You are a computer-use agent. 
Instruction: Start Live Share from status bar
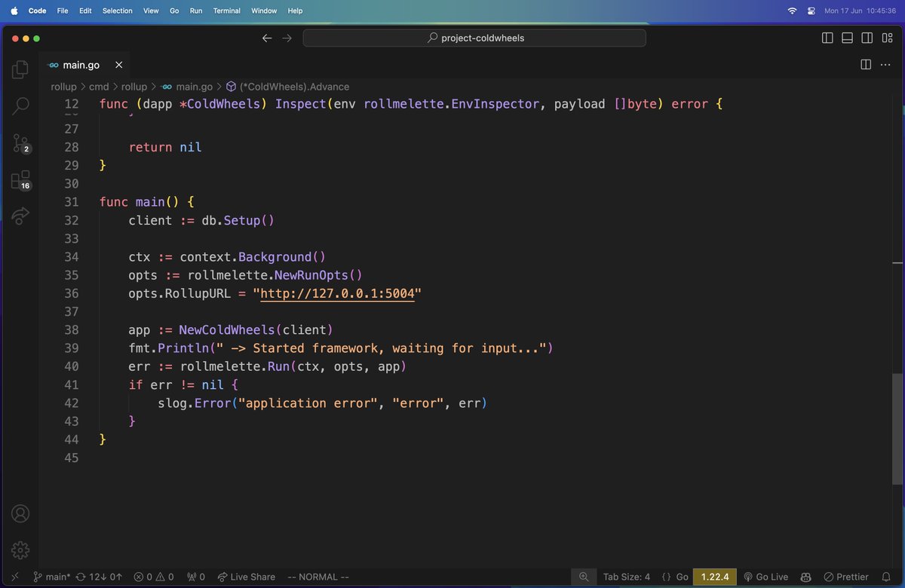247,577
